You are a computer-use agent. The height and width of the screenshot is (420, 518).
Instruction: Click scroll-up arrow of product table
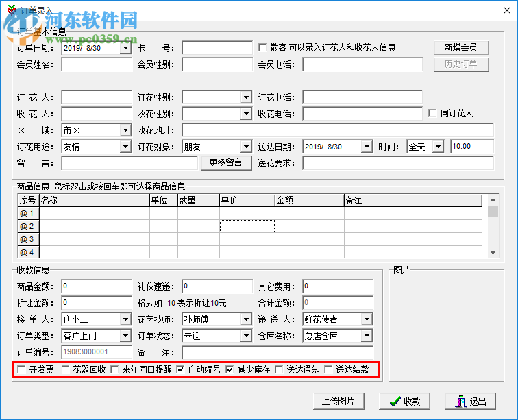[493, 200]
